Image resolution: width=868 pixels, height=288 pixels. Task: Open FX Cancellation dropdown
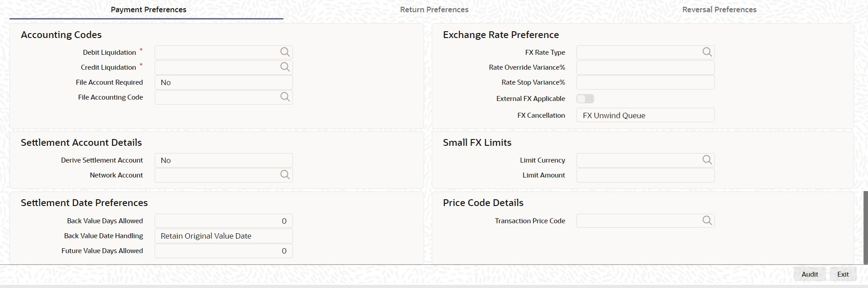(x=645, y=115)
